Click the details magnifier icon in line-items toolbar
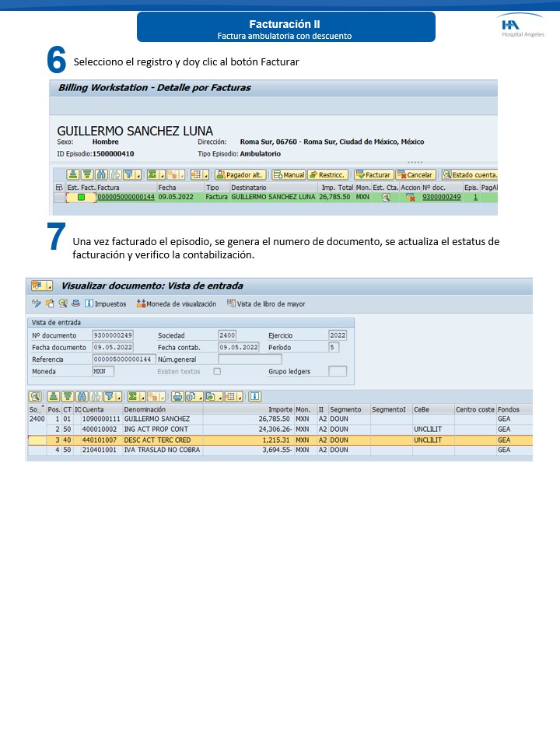The width and height of the screenshot is (560, 747). [35, 396]
